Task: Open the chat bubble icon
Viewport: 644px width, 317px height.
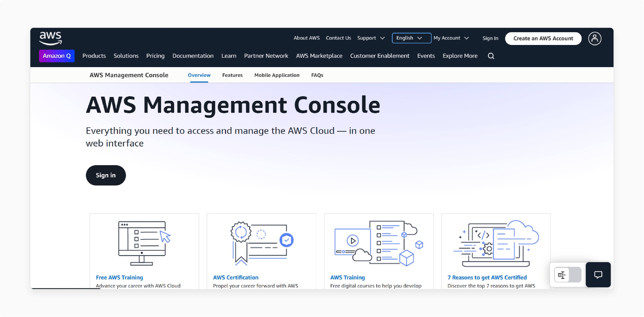Action: (598, 275)
